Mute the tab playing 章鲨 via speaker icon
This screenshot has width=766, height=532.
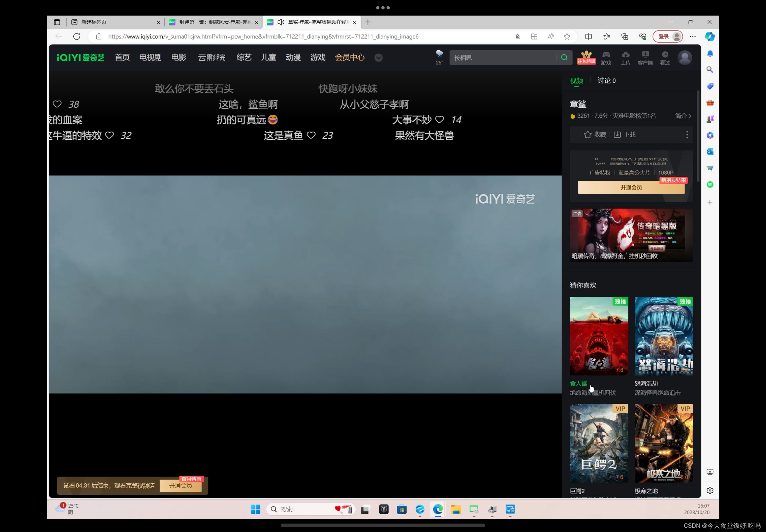click(x=281, y=22)
